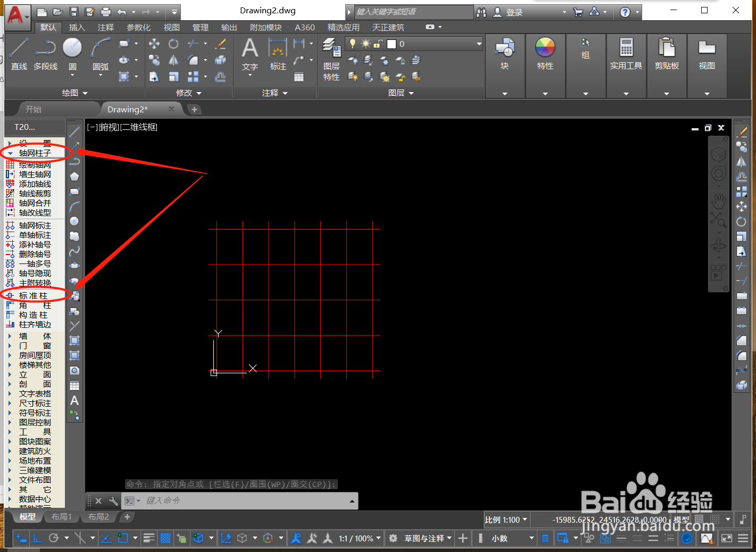
Task: Click the keyword search box in title bar
Action: pyautogui.click(x=413, y=12)
